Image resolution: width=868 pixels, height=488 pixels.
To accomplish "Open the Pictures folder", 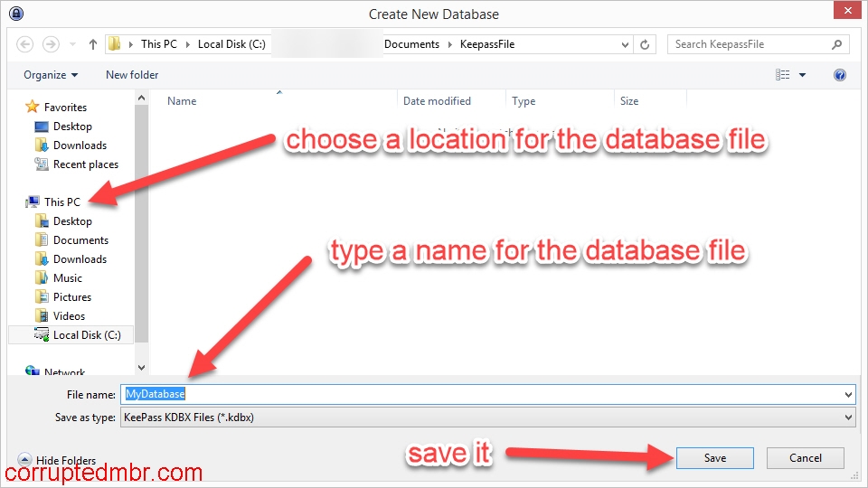I will coord(72,297).
